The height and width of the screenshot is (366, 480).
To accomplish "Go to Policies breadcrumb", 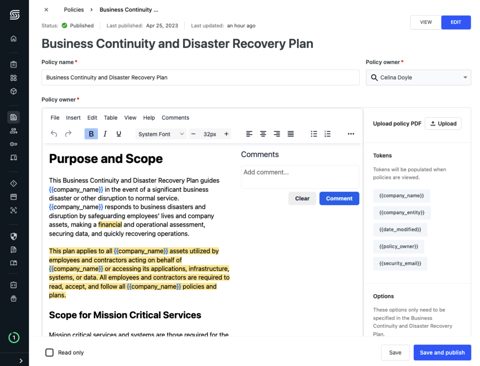I will (74, 10).
